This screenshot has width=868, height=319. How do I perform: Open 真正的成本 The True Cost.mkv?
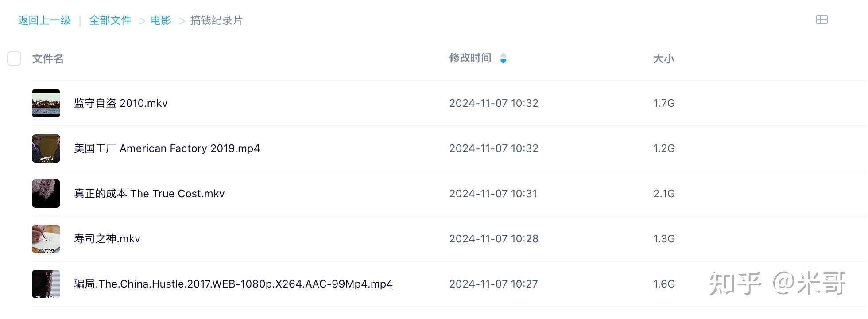149,194
